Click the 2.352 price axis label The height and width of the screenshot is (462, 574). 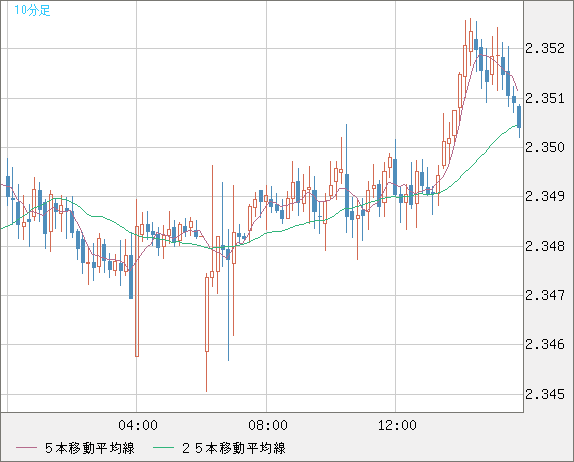coord(545,48)
